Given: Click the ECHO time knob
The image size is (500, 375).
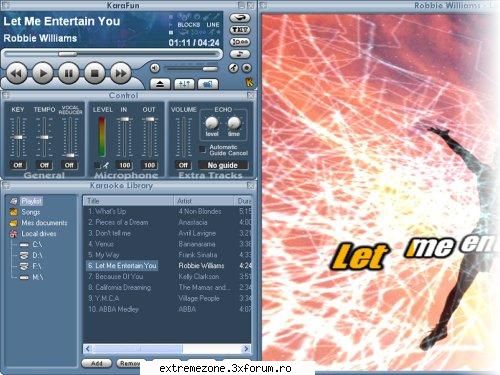Looking at the screenshot, I should pos(234,123).
